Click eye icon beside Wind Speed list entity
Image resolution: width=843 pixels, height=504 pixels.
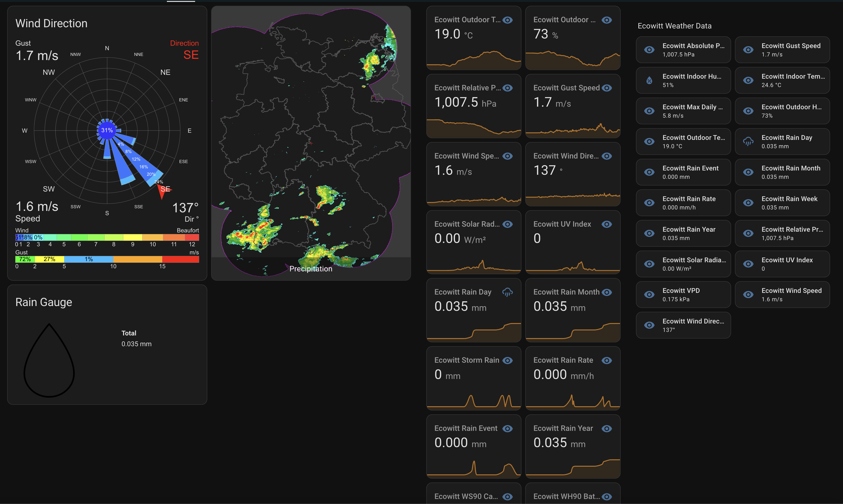[x=748, y=295]
